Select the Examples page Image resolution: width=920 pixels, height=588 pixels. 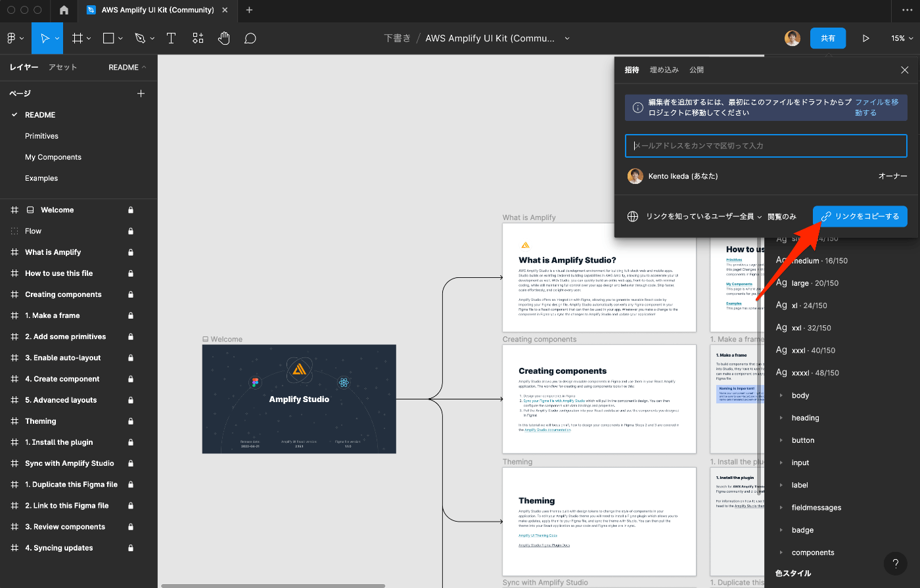[41, 178]
